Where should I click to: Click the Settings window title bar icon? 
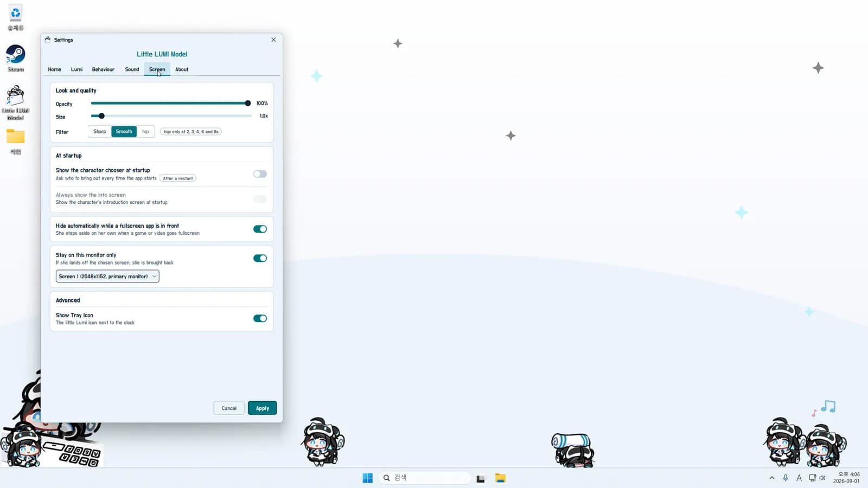tap(48, 40)
